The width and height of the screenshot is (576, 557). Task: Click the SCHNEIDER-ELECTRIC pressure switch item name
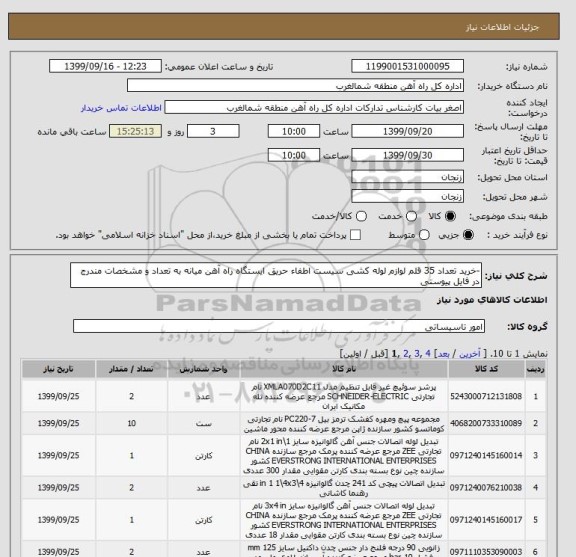coord(344,396)
